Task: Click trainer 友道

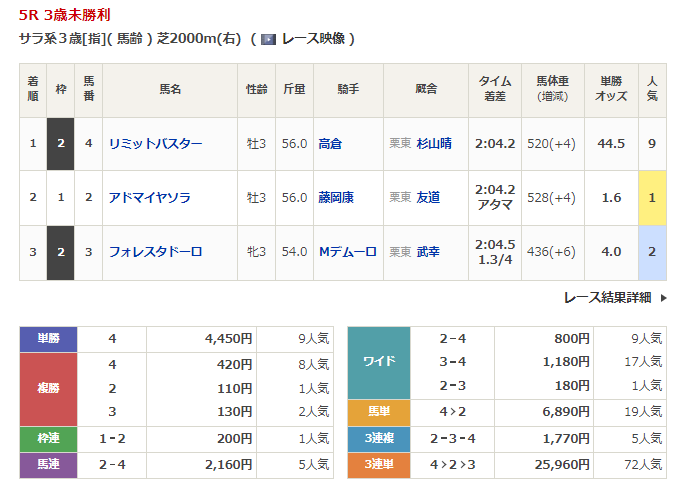Action: 428,198
